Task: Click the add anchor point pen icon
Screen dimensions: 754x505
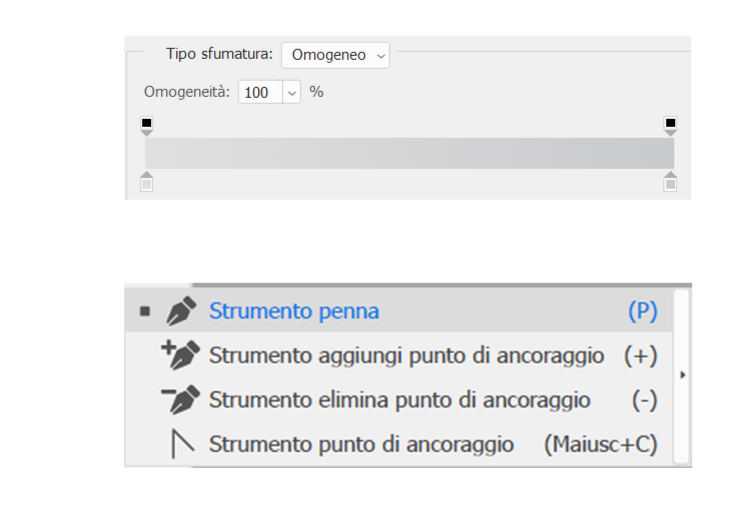Action: [x=180, y=355]
